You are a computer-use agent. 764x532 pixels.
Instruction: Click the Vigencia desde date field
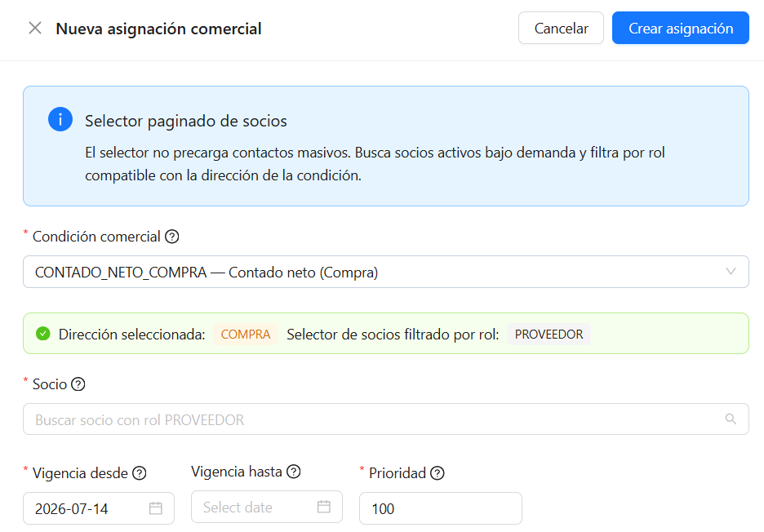click(99, 508)
